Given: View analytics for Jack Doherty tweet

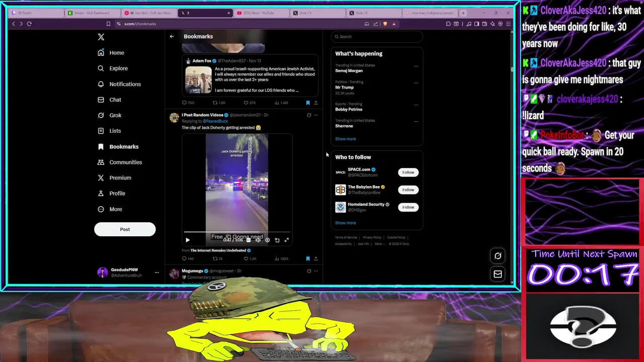Looking at the screenshot, I should 281,258.
